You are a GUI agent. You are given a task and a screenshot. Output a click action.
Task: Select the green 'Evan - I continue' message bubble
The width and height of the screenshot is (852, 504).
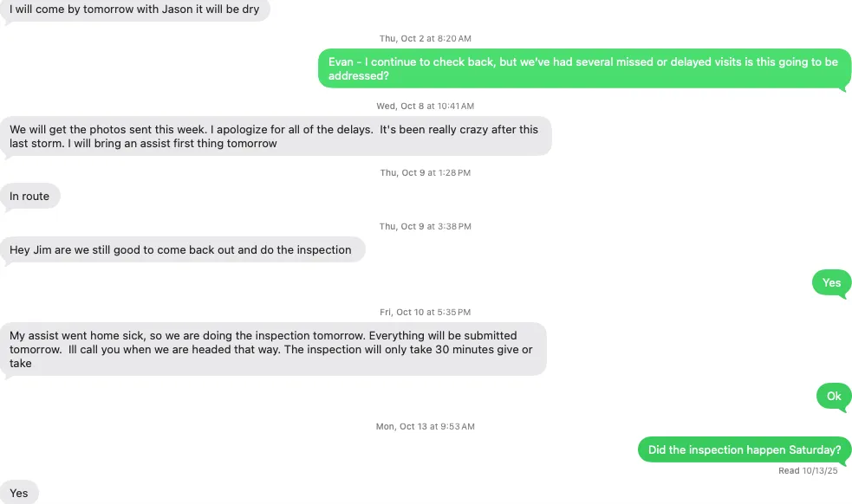point(582,68)
